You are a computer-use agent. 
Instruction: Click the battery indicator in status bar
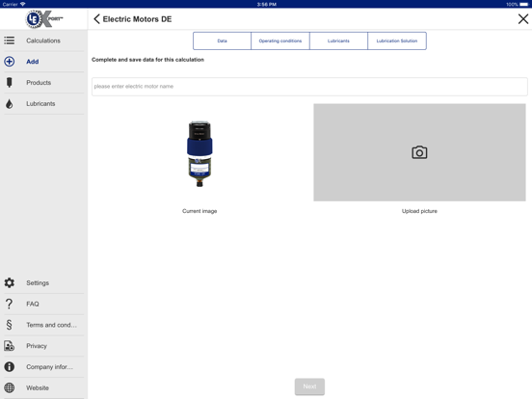(x=524, y=4)
